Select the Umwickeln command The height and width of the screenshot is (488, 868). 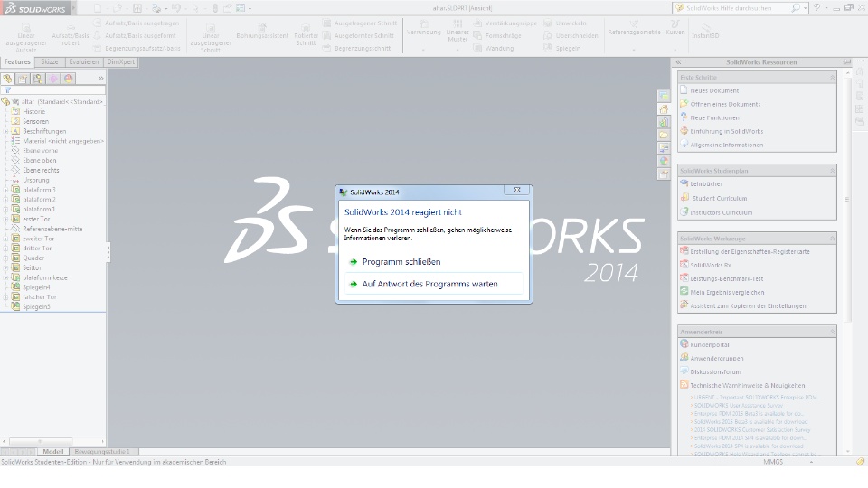[564, 23]
